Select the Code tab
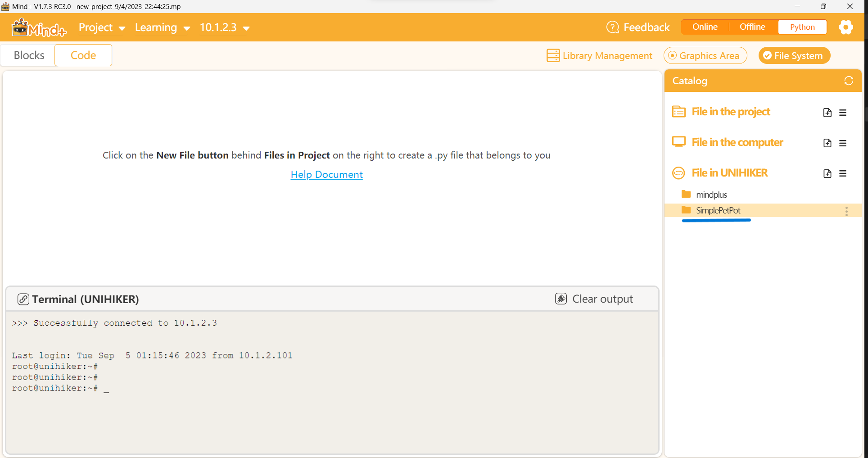Screen dimensions: 868x458 point(83,55)
